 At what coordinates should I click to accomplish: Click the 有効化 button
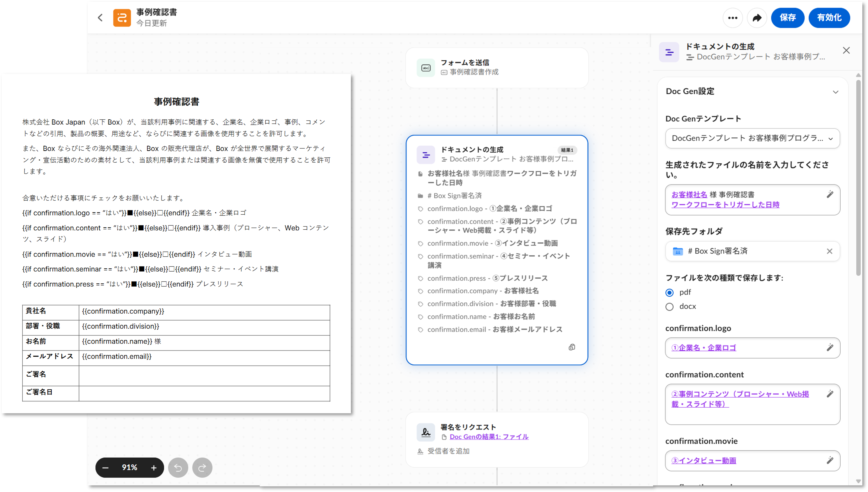click(829, 18)
